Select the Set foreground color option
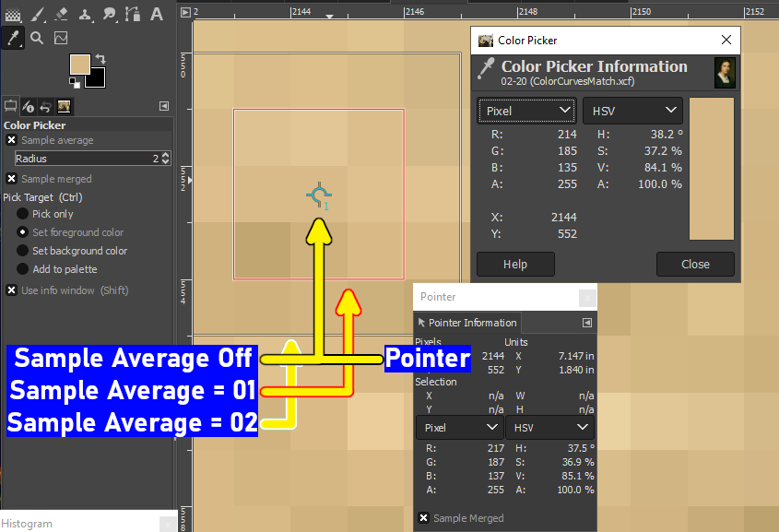The image size is (779, 532). click(x=22, y=232)
